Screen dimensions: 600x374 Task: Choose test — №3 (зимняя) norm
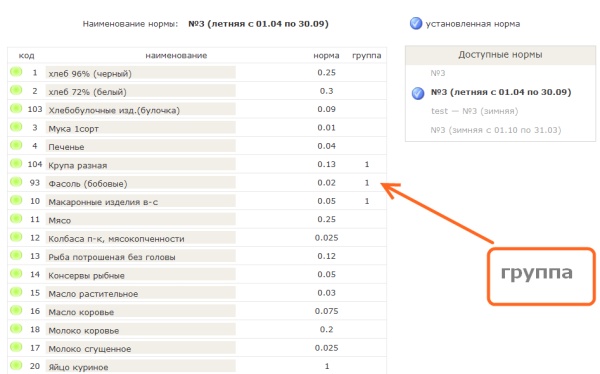474,111
